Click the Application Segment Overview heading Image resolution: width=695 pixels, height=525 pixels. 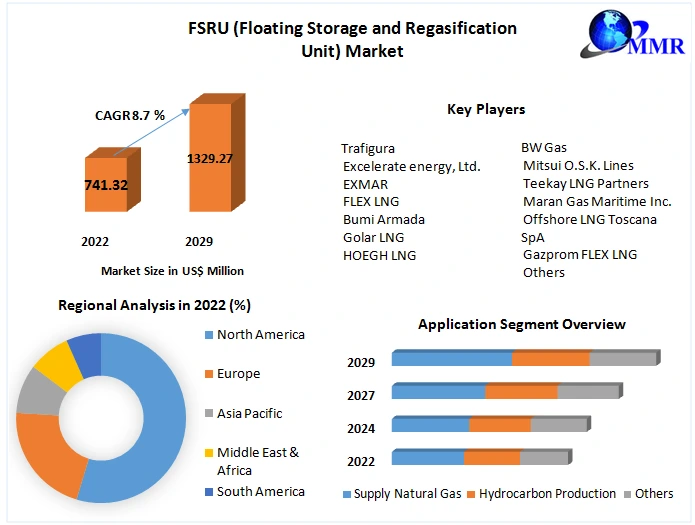coord(521,324)
